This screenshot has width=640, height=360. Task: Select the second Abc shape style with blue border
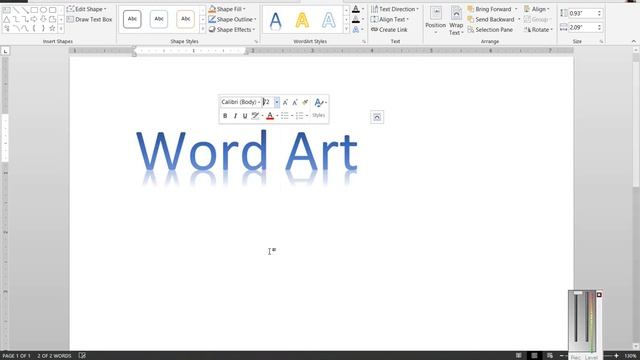(x=159, y=19)
